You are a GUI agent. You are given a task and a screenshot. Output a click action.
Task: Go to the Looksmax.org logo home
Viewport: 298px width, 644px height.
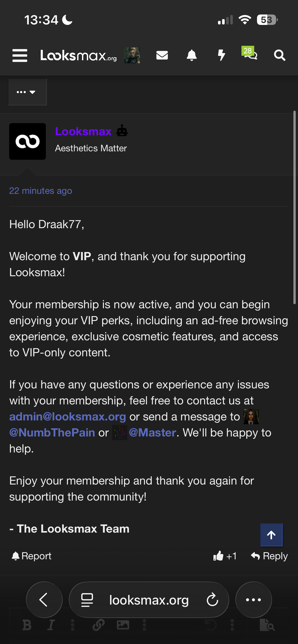click(x=78, y=55)
